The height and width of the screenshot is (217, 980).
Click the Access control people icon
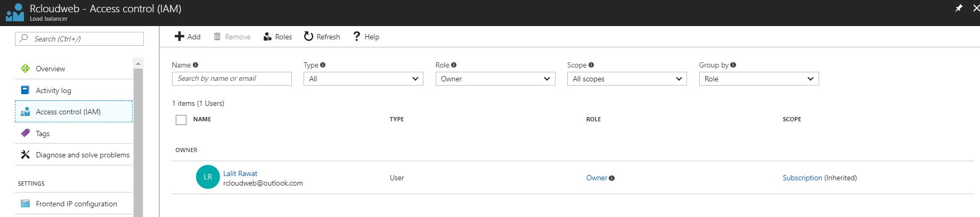(x=25, y=112)
